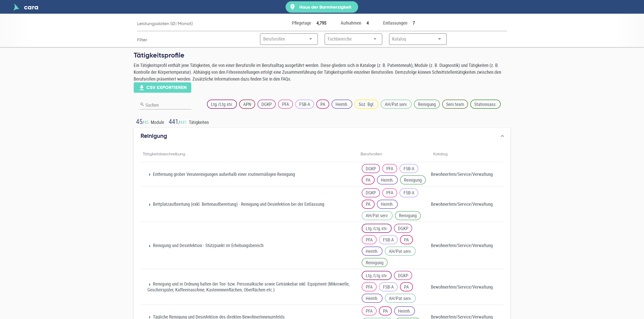
Task: Toggle the DGKP filter chip beside APN
Action: tap(266, 104)
